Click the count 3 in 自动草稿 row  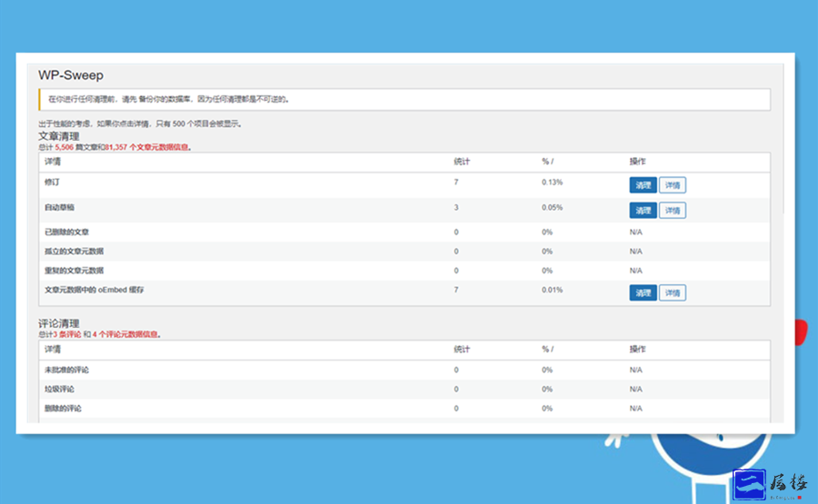click(456, 207)
